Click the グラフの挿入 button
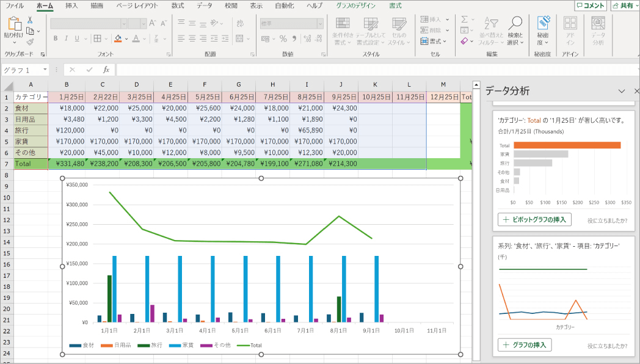Screen dimensions: 640x364 point(525,344)
